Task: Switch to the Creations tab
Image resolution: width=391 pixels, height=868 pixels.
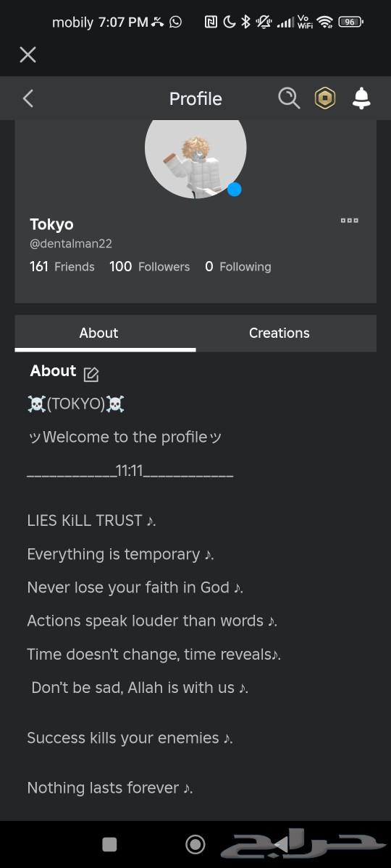Action: tap(279, 333)
